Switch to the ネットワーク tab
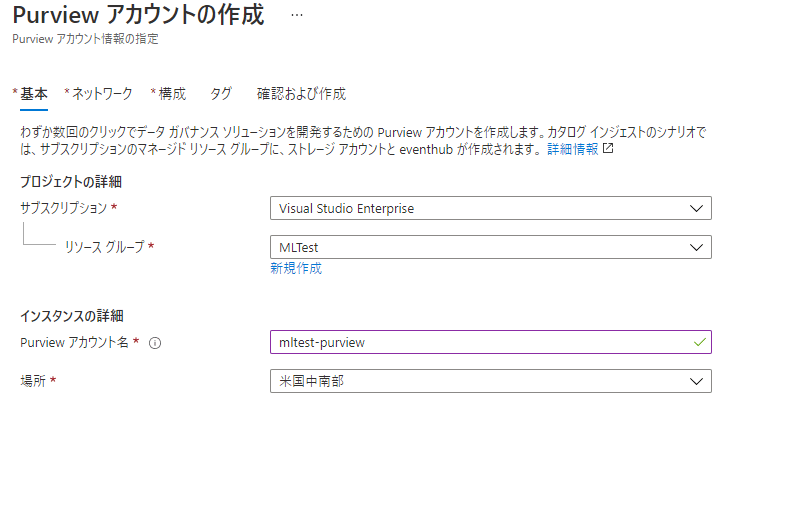The height and width of the screenshot is (513, 794). [x=101, y=93]
